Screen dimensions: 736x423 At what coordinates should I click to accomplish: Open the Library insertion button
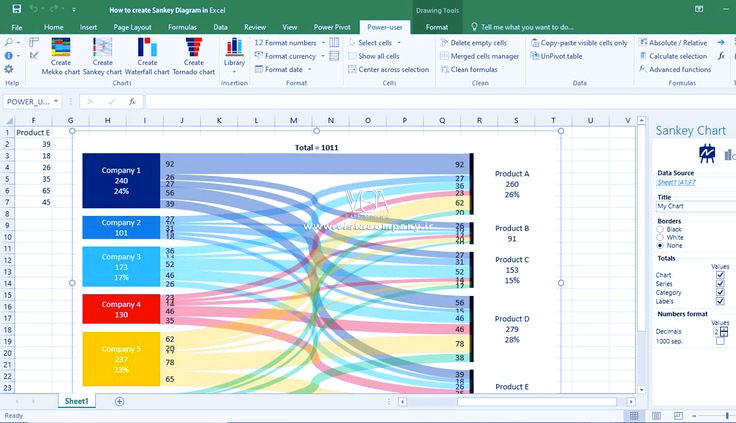[234, 52]
